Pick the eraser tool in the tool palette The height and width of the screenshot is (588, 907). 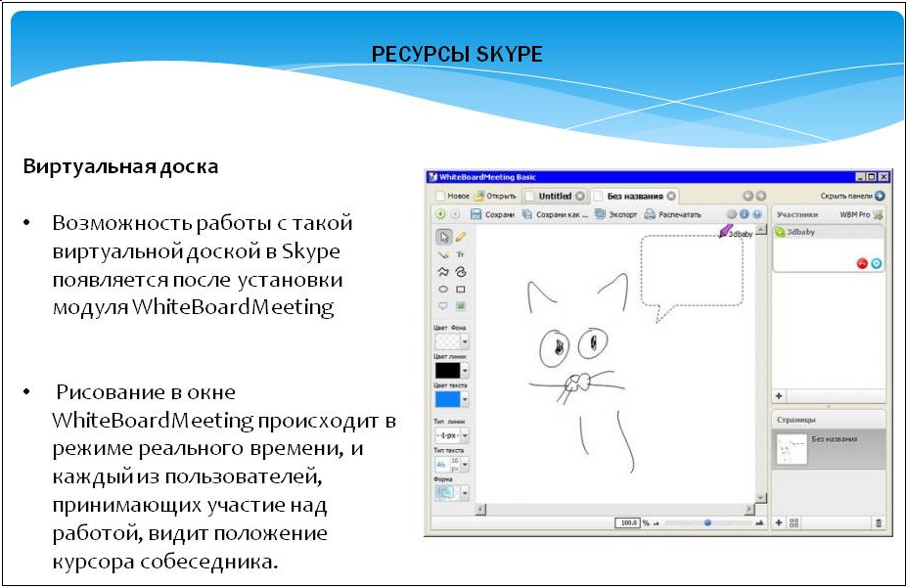(x=443, y=254)
